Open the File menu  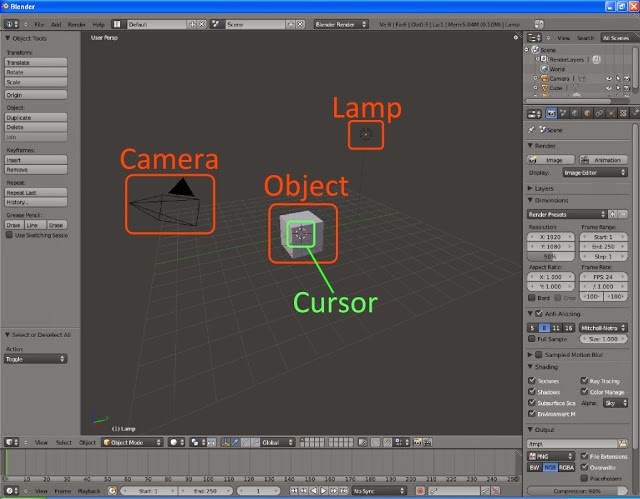[x=39, y=24]
